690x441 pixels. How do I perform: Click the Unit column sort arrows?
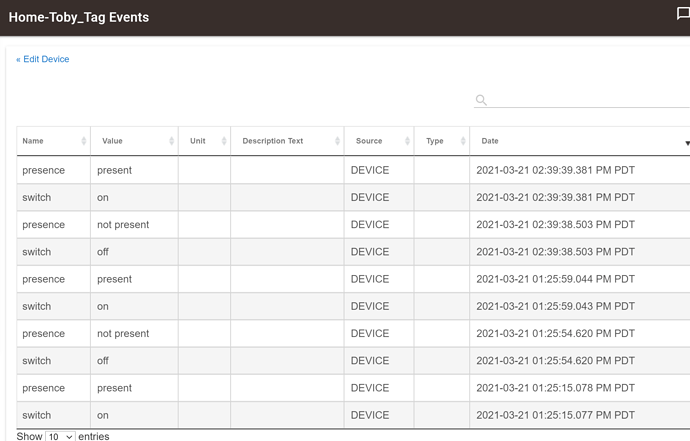click(223, 142)
